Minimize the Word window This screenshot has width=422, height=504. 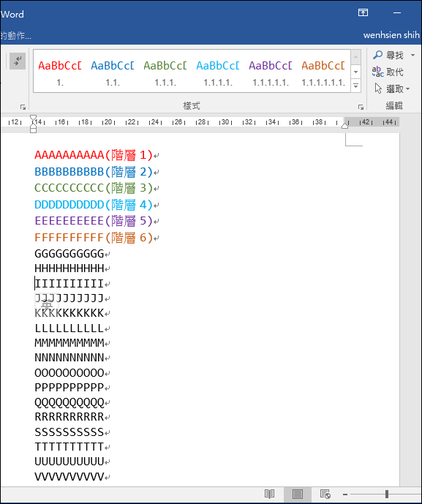tap(397, 13)
